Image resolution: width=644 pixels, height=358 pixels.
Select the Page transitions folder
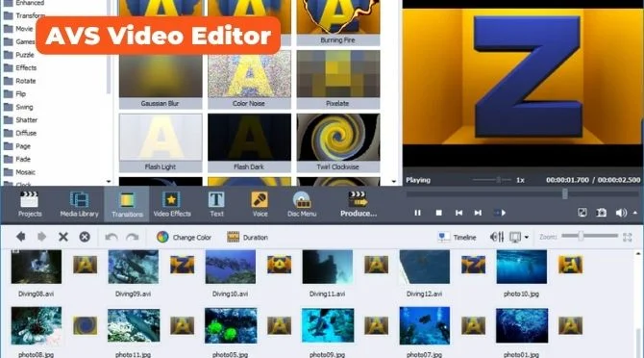(x=17, y=146)
